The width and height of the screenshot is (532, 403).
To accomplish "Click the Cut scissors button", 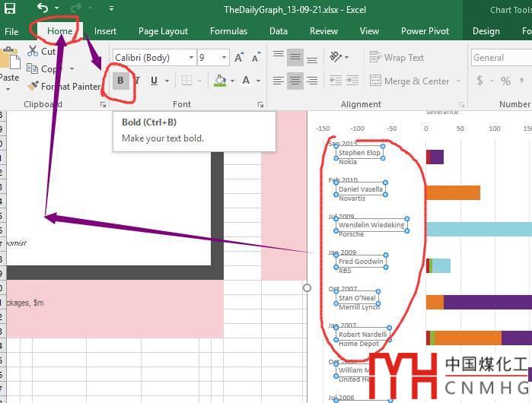I will click(41, 51).
